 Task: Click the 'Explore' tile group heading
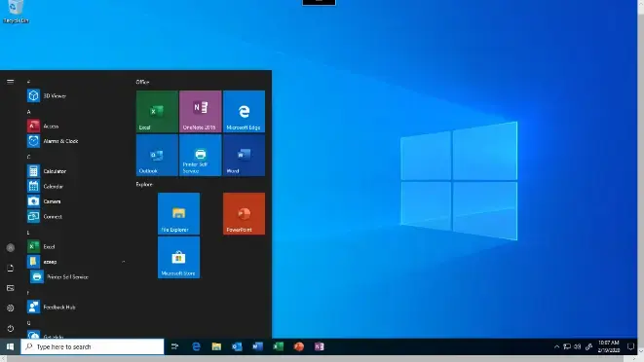coord(144,185)
